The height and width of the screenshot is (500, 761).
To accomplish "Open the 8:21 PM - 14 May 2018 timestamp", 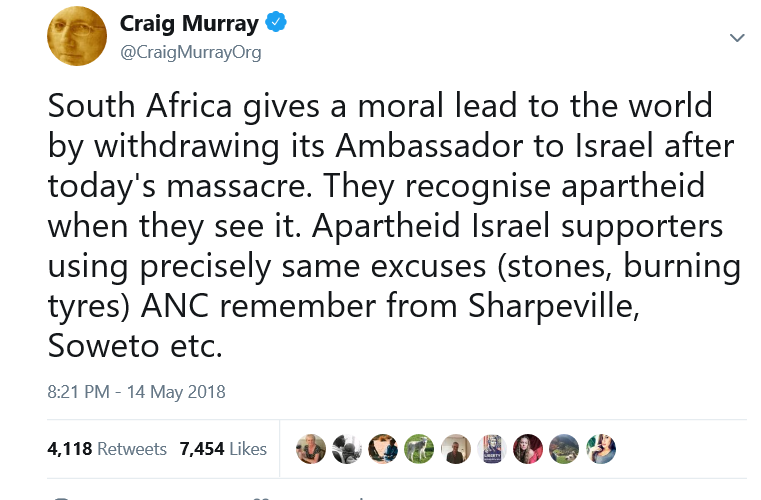I will click(137, 392).
